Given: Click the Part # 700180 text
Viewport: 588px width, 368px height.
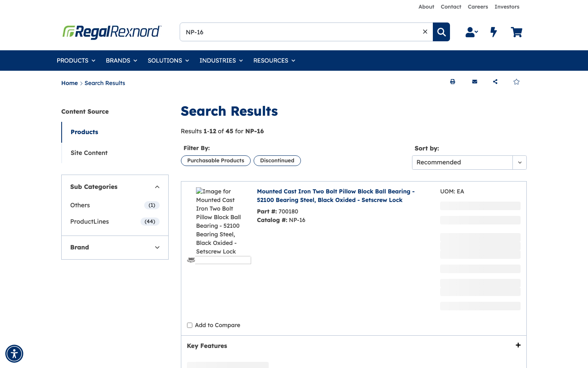Looking at the screenshot, I should click(278, 211).
